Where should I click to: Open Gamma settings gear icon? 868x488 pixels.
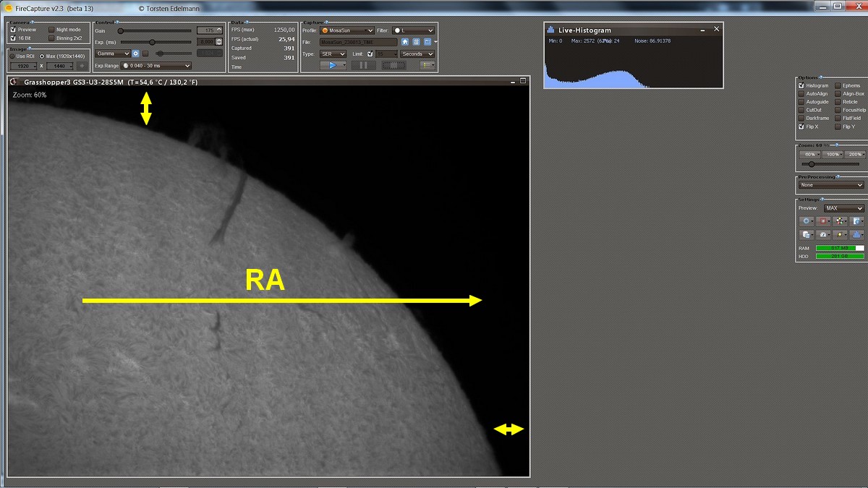pos(135,53)
